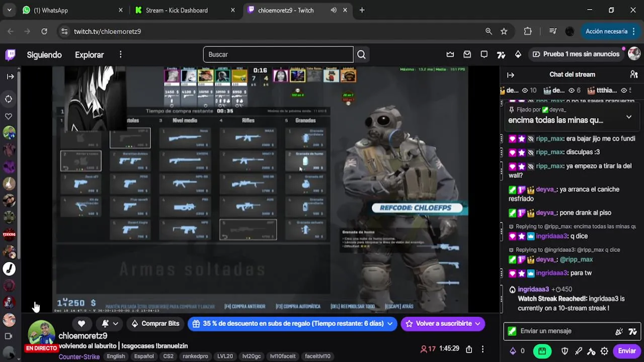
Task: Go to Explorar page
Action: 89,55
